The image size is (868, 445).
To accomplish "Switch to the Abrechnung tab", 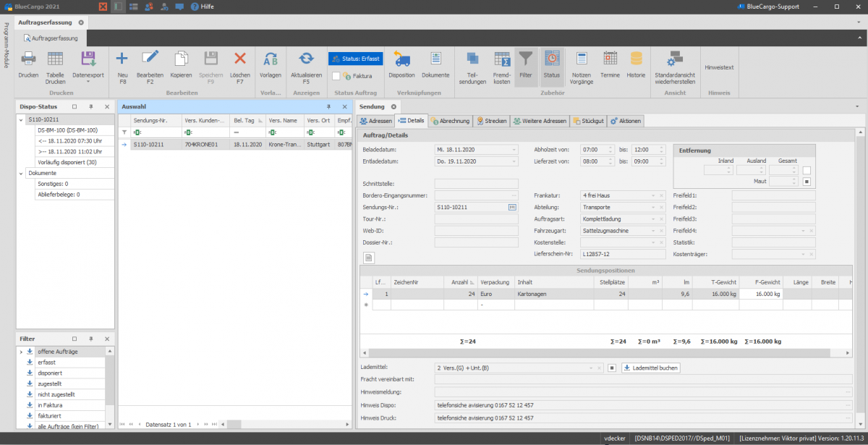I will point(450,121).
